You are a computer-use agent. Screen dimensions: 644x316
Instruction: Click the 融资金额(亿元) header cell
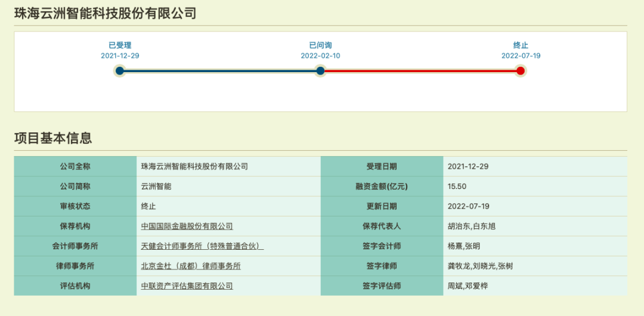pos(382,186)
